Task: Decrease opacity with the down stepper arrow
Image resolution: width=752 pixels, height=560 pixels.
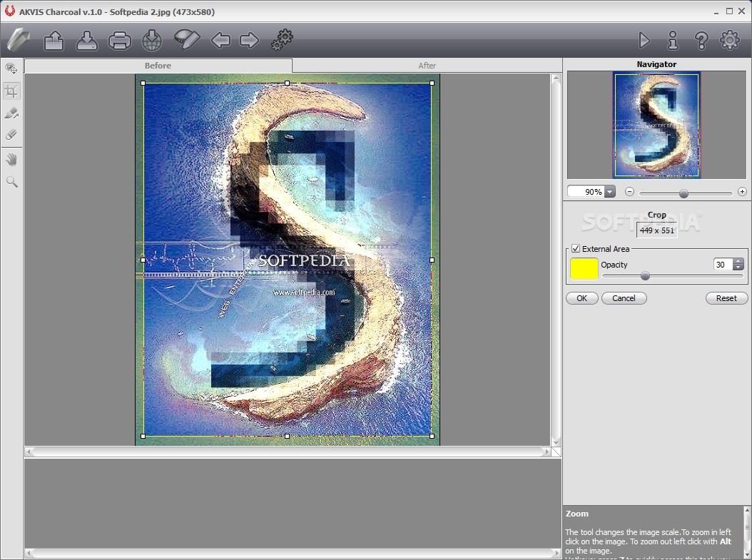Action: [x=738, y=267]
